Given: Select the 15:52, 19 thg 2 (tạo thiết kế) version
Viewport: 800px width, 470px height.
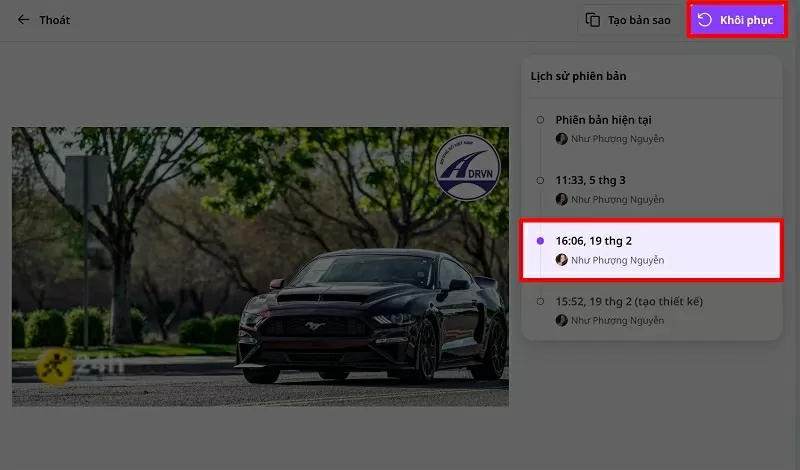Looking at the screenshot, I should (652, 310).
